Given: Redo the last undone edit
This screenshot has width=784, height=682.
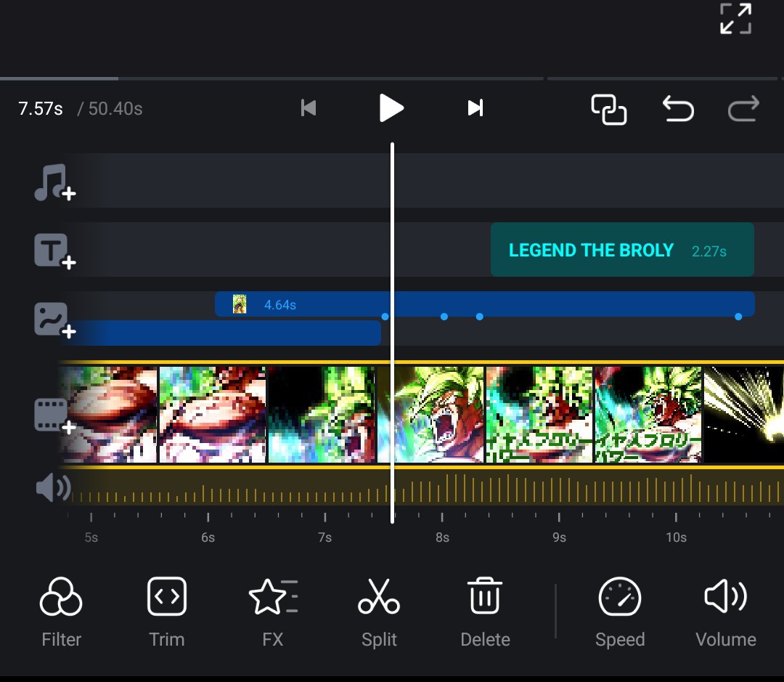Looking at the screenshot, I should (743, 108).
